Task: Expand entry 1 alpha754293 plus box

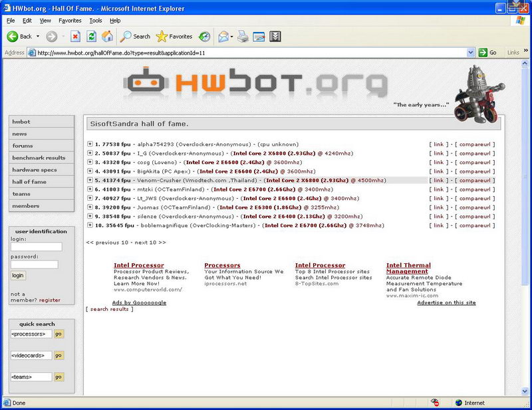Action: click(x=90, y=144)
